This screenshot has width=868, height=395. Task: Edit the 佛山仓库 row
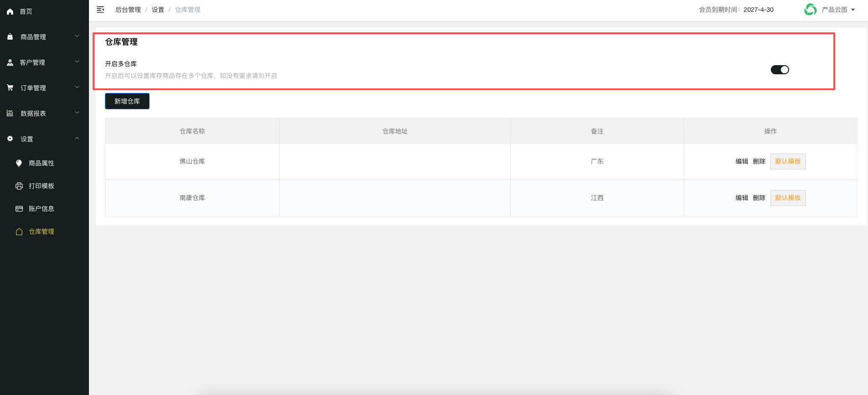(x=742, y=161)
